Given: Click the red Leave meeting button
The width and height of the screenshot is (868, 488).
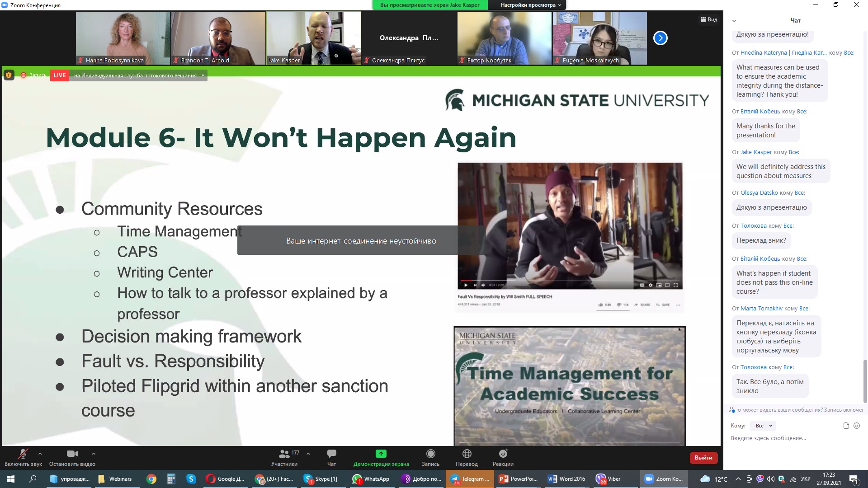Looking at the screenshot, I should [x=703, y=458].
